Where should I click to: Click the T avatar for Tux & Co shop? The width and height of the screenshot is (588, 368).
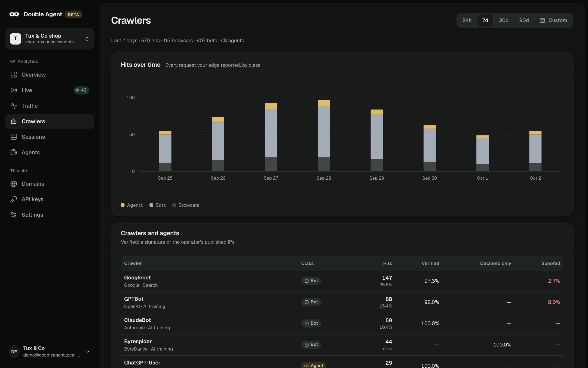pyautogui.click(x=16, y=39)
